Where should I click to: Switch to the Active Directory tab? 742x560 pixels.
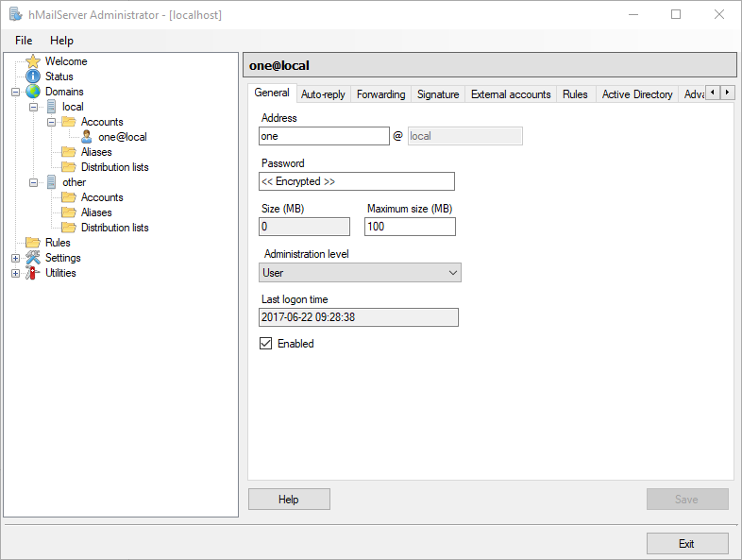[637, 94]
